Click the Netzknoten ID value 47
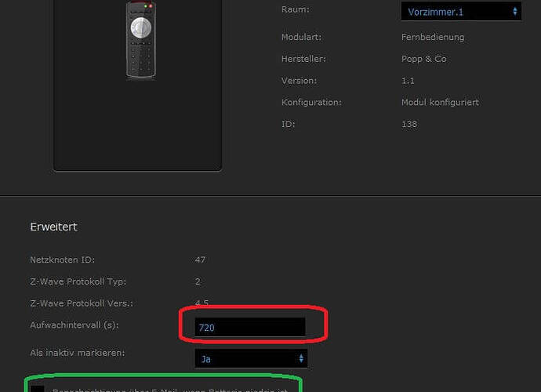This screenshot has width=541, height=392. [x=200, y=260]
